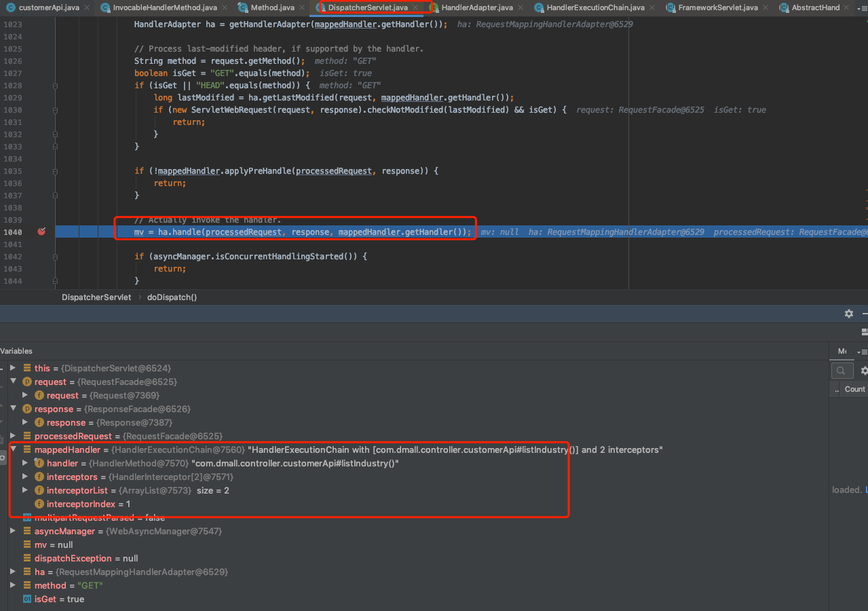The image size is (868, 611).
Task: Toggle the breakpoint on line 1040
Action: click(42, 232)
